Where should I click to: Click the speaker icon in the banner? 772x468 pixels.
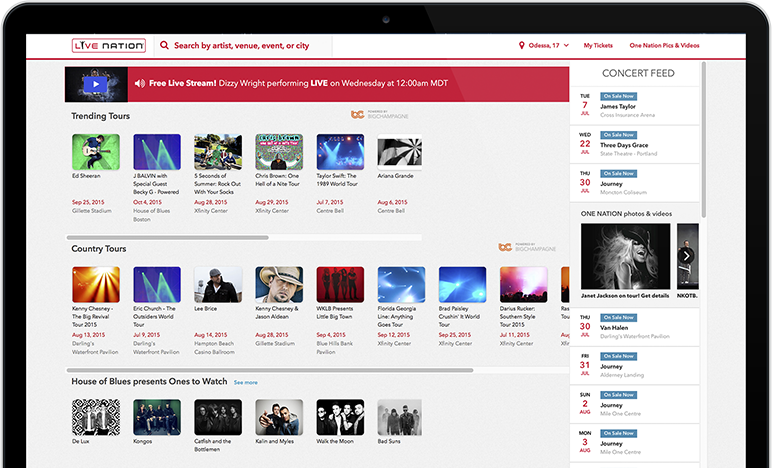[x=140, y=84]
